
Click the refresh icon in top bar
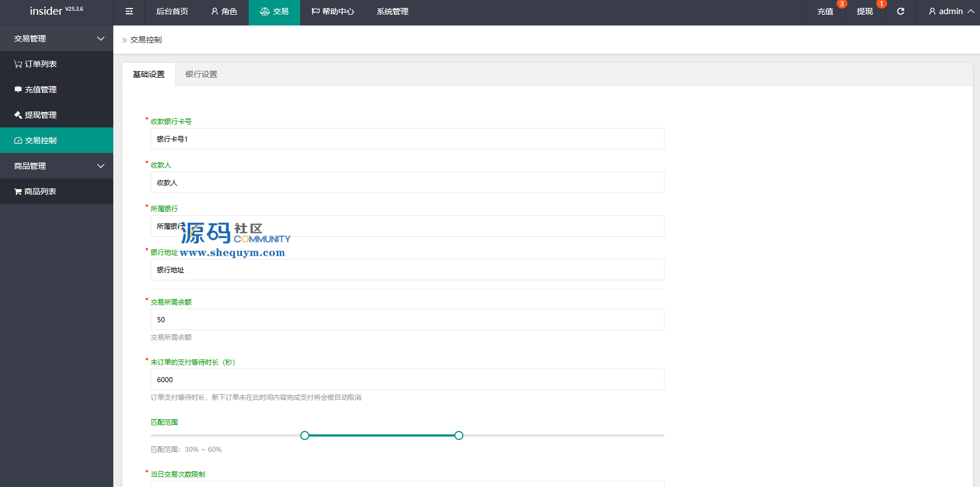click(900, 11)
